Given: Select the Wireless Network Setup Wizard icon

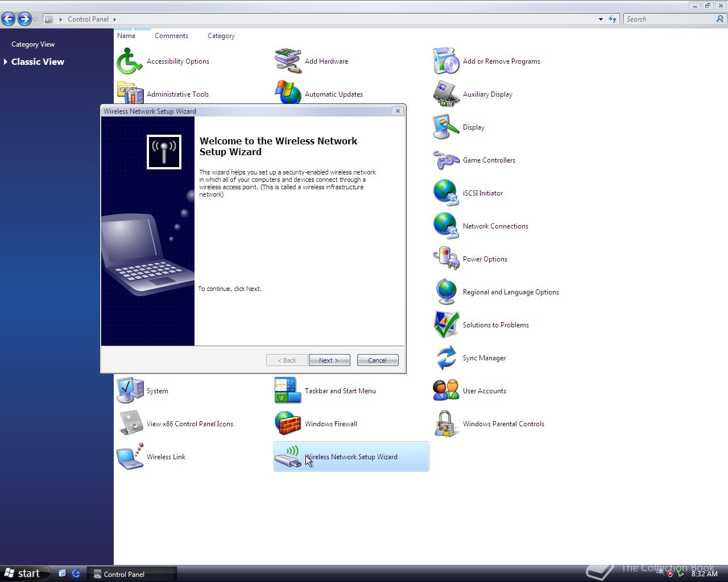Looking at the screenshot, I should tap(351, 457).
